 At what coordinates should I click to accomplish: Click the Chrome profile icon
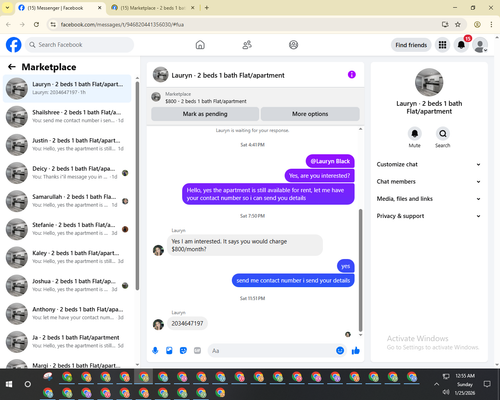(477, 24)
